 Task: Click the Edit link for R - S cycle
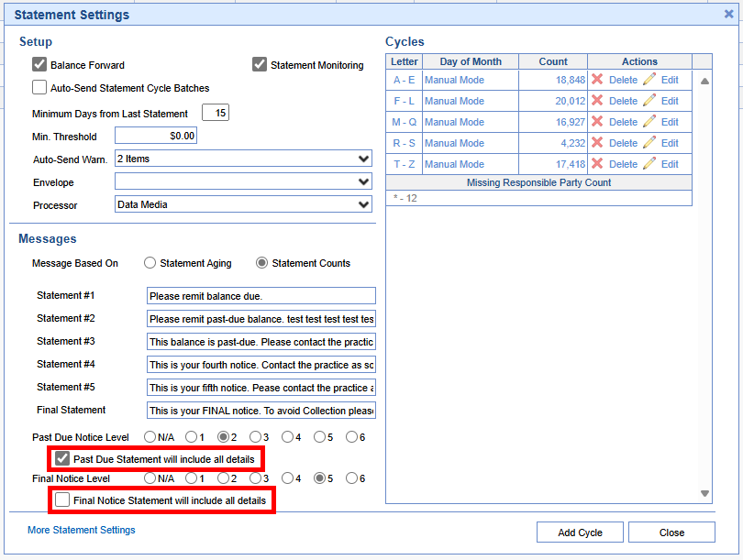[x=670, y=143]
